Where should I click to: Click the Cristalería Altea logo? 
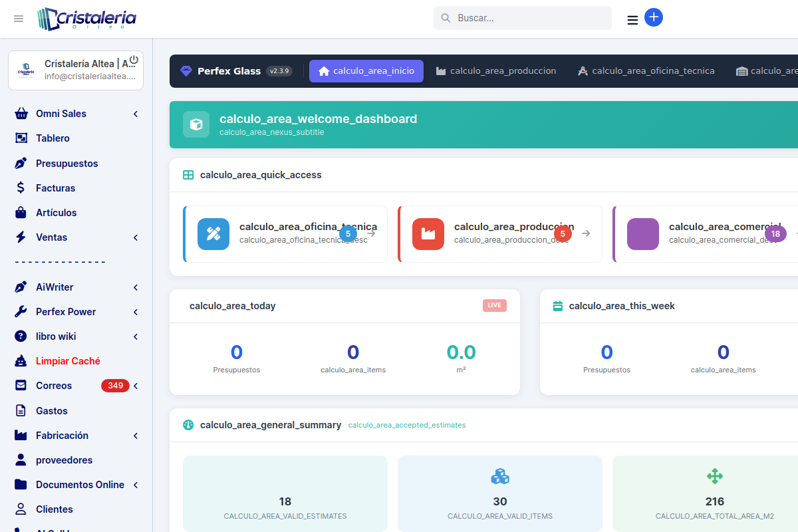tap(86, 19)
